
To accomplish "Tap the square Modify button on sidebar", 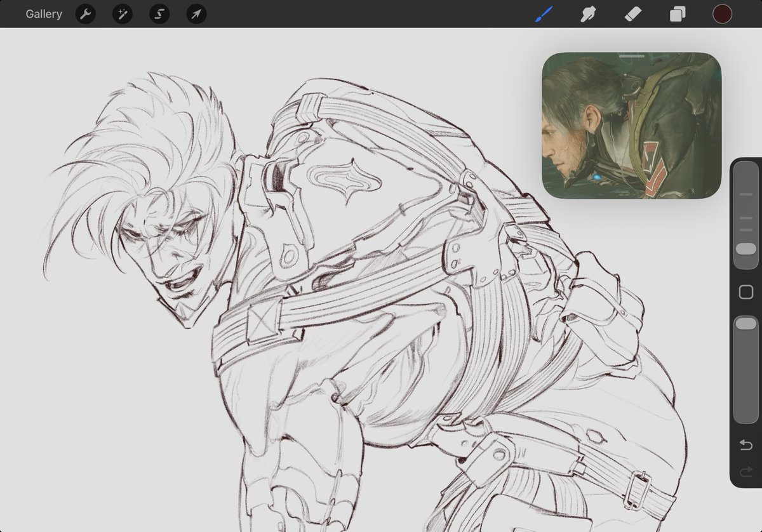I will click(745, 292).
